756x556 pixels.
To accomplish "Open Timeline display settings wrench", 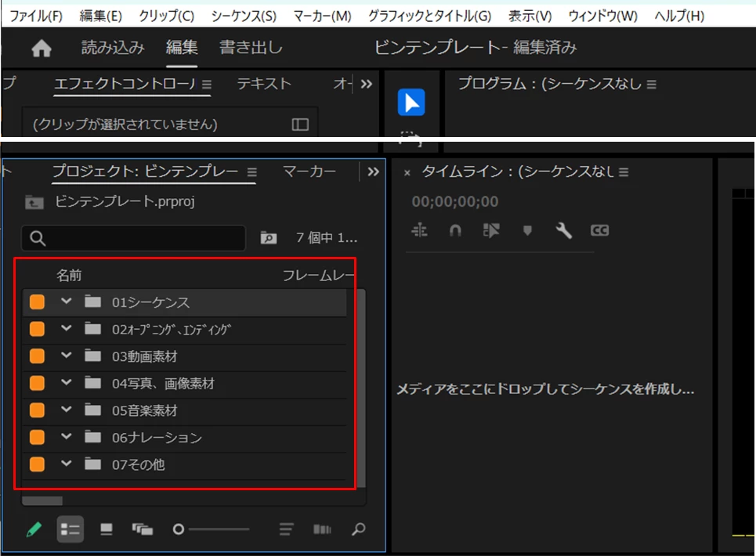I will [x=563, y=231].
